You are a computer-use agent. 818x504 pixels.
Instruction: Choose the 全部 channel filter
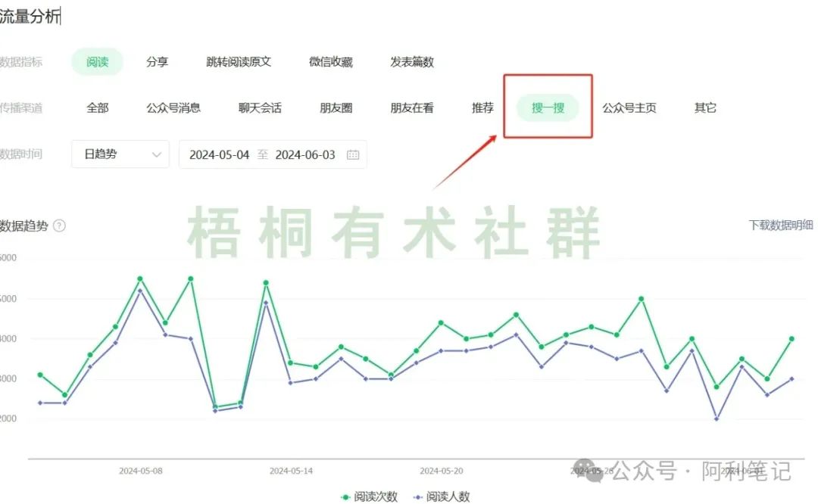(96, 107)
